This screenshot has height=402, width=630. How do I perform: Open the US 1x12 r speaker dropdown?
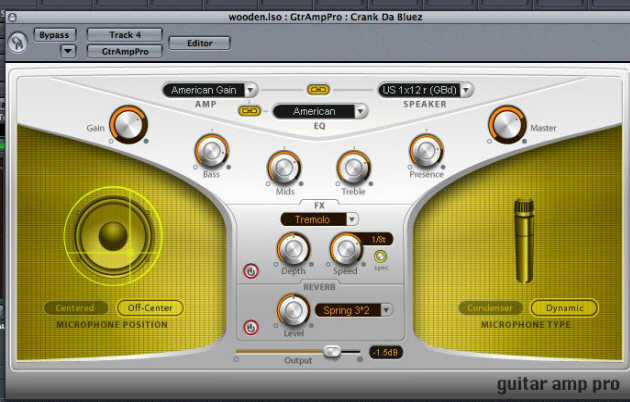pyautogui.click(x=425, y=90)
